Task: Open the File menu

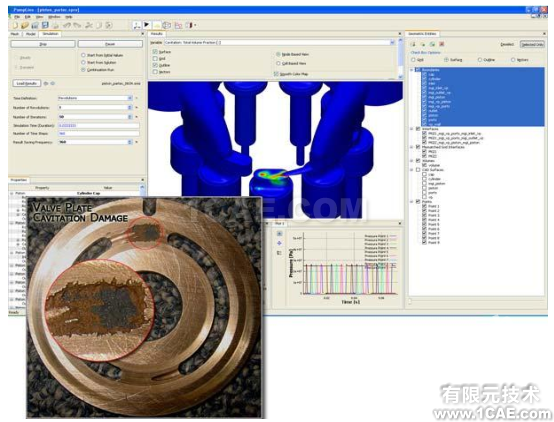Action: click(x=17, y=17)
